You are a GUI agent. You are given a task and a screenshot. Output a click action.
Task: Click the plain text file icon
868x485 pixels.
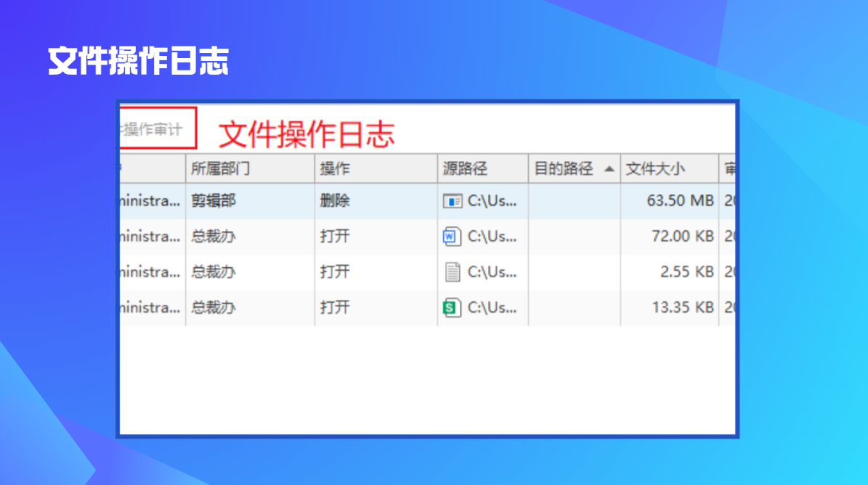point(453,272)
